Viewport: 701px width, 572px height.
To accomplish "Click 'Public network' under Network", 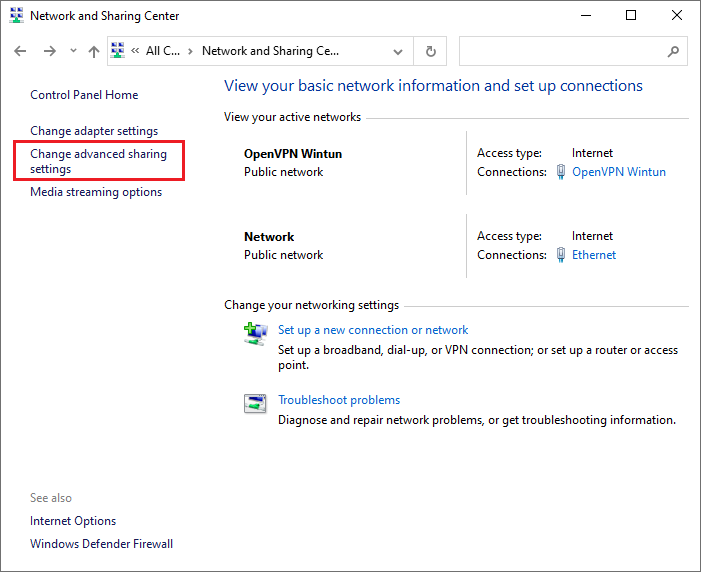I will [x=283, y=255].
